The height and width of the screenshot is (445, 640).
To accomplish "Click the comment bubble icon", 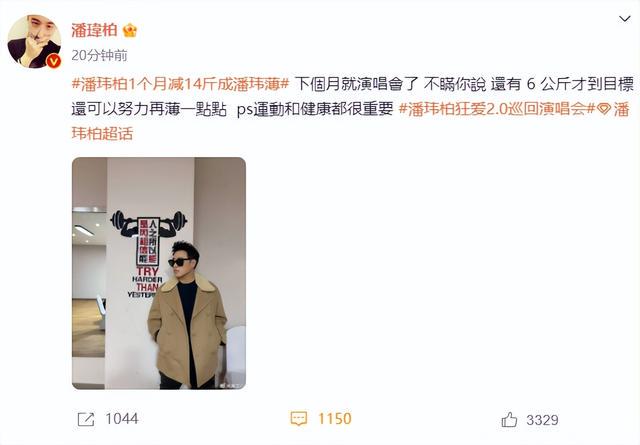I will click(299, 419).
